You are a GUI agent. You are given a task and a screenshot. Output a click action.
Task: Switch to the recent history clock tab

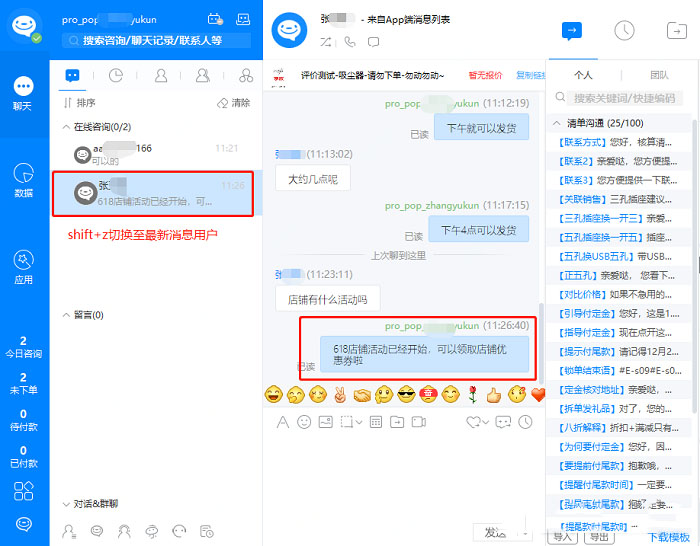coord(116,75)
